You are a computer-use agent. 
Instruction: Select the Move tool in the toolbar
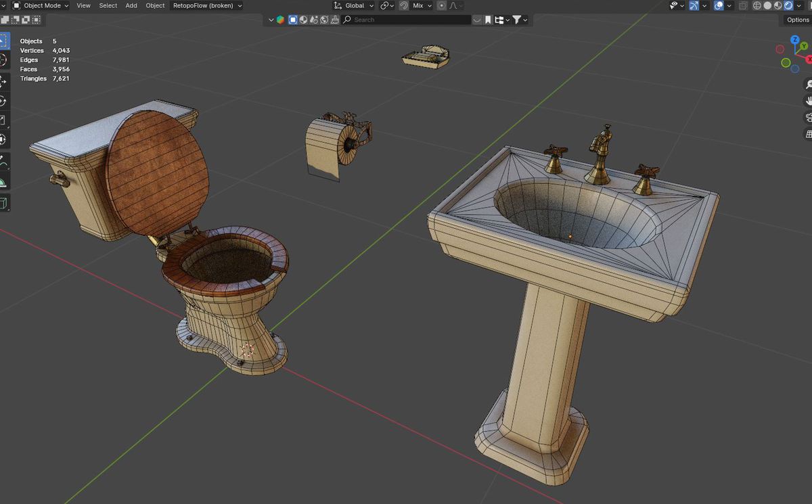(x=3, y=81)
